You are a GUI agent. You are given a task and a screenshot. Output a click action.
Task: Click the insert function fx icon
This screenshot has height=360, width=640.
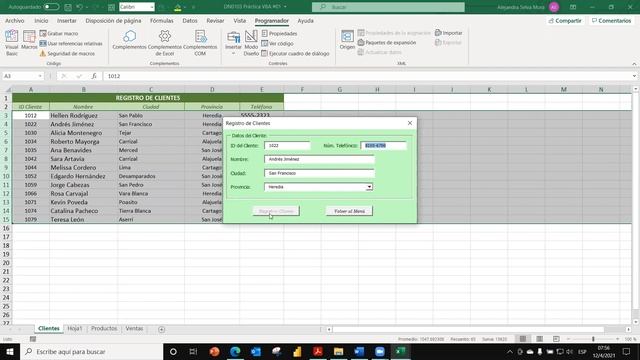[94, 76]
